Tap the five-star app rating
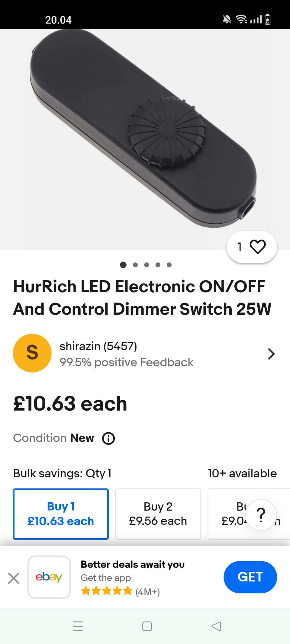Viewport: 290px width, 644px height. (107, 591)
